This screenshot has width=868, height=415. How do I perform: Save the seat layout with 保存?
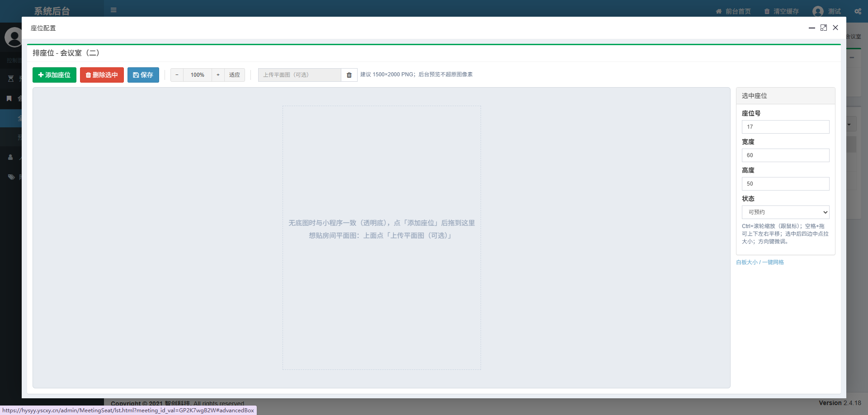click(143, 75)
